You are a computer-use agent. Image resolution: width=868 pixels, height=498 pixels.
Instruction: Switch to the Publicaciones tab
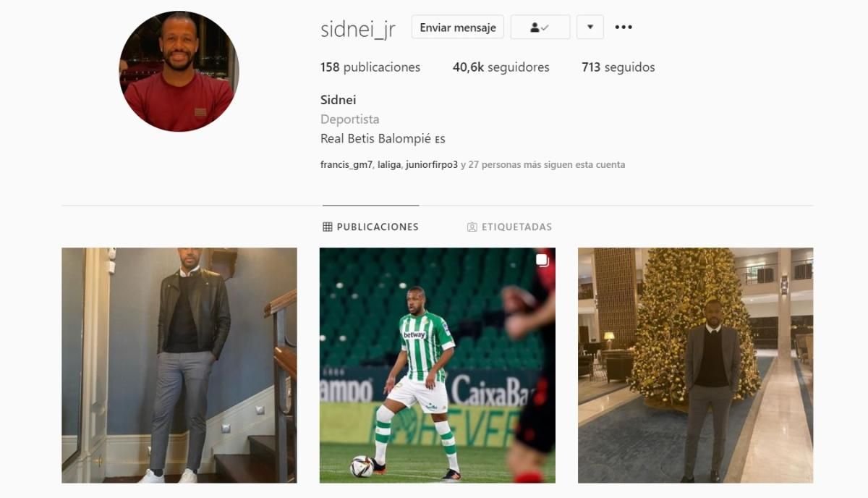click(x=370, y=227)
